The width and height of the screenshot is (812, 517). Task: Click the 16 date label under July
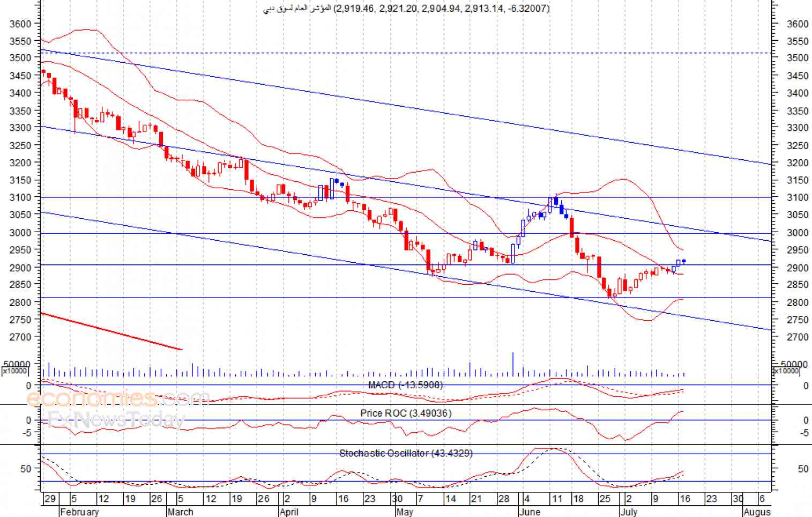pos(684,499)
